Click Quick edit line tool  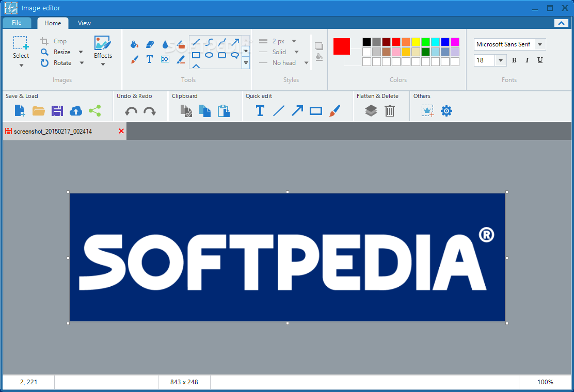coord(279,110)
